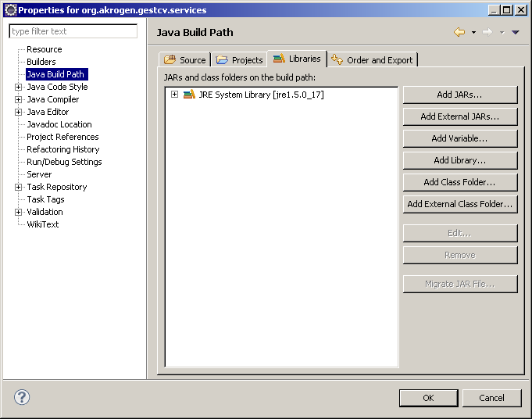Screen dimensions: 532x419
Task: Open the help question mark icon
Action: [22, 397]
